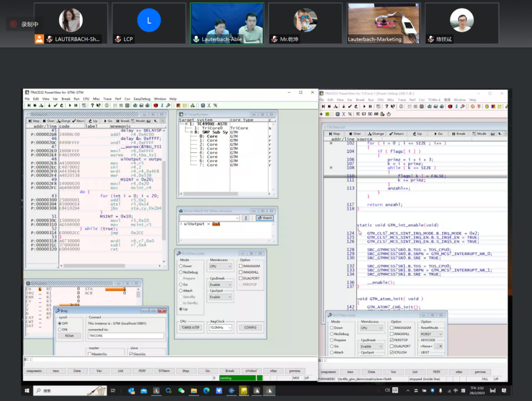Viewport: 532px width, 401px height.
Task: Open the EasyDebug menu in GTM PowerView
Action: tap(142, 99)
